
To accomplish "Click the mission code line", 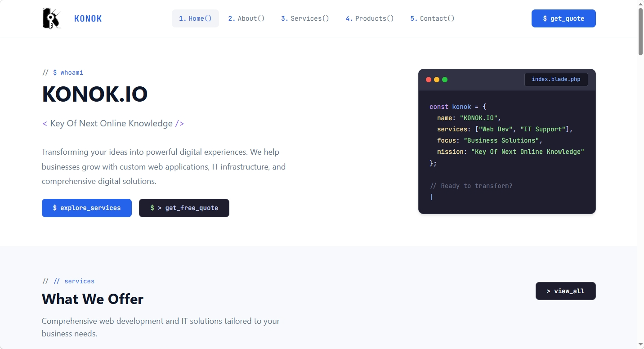I will click(x=510, y=152).
